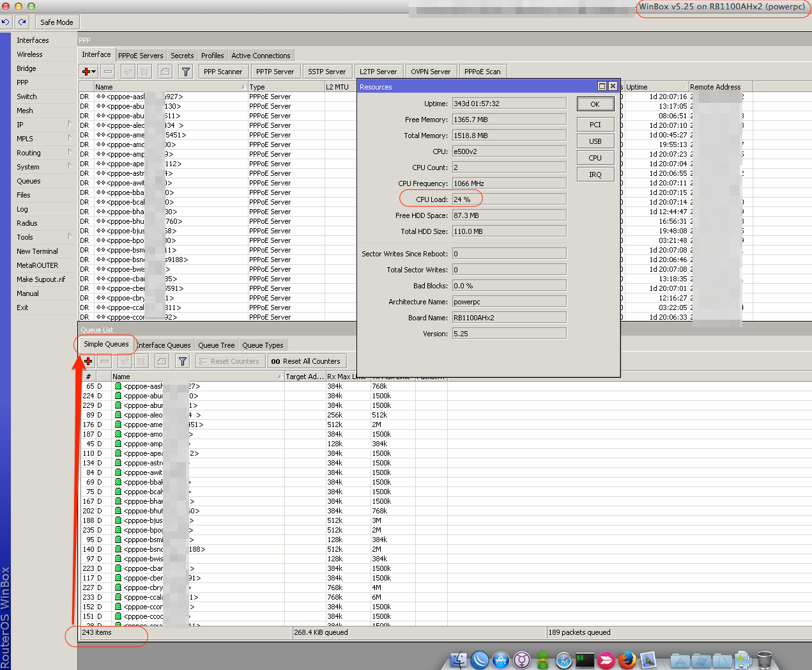The width and height of the screenshot is (812, 670).
Task: Open Finder from the Dock
Action: pyautogui.click(x=459, y=660)
